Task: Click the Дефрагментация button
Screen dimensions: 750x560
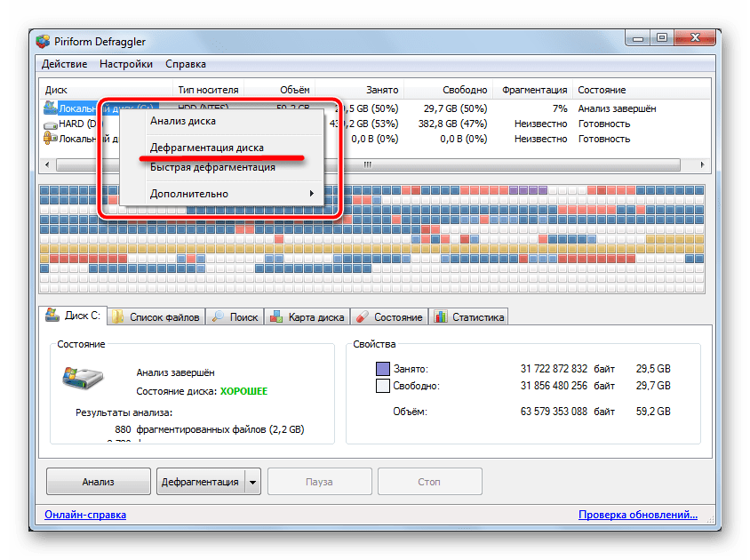Action: coord(201,482)
